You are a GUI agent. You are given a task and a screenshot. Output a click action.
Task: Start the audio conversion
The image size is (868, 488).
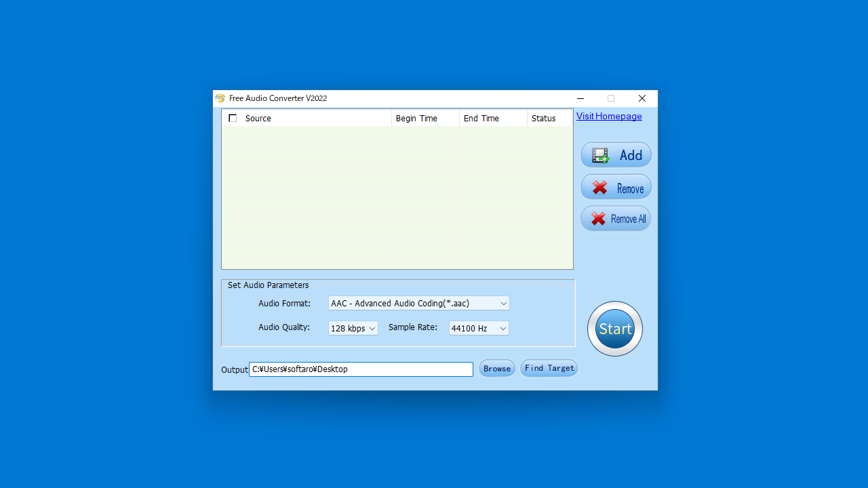click(615, 329)
